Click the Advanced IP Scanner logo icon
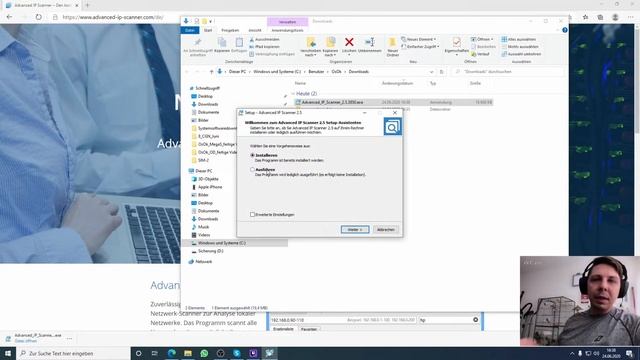640x360 pixels. tap(392, 127)
